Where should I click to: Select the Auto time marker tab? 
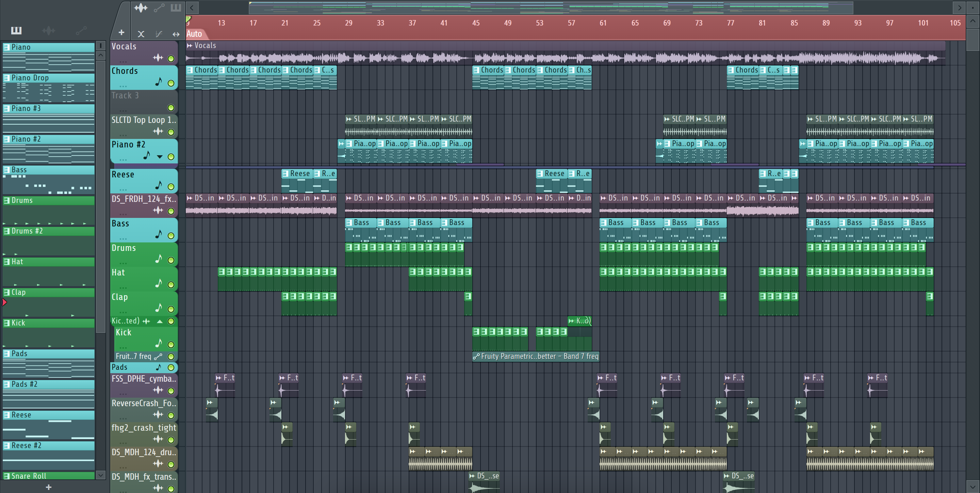(x=194, y=34)
